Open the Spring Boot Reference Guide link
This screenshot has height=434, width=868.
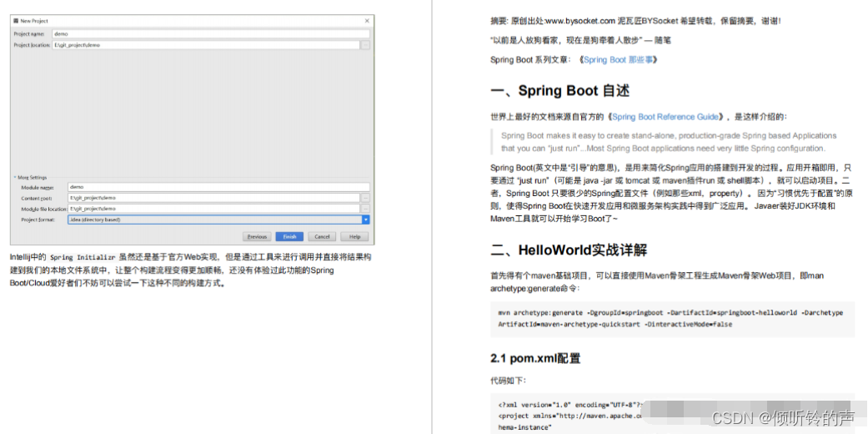click(665, 117)
